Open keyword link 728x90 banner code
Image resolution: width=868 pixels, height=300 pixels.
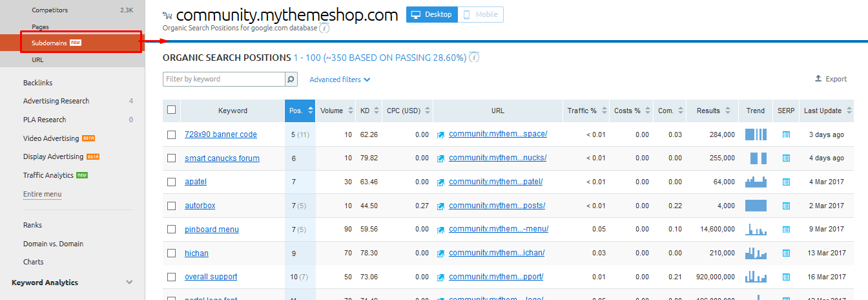click(221, 134)
